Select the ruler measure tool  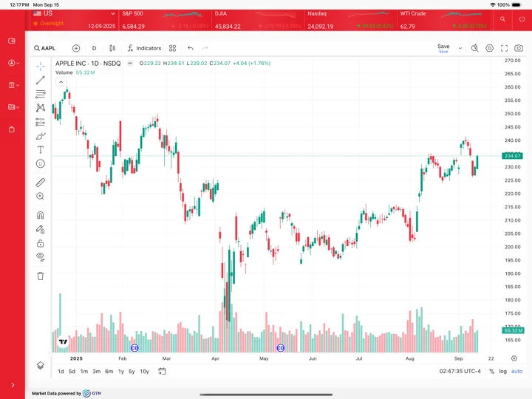[x=41, y=183]
